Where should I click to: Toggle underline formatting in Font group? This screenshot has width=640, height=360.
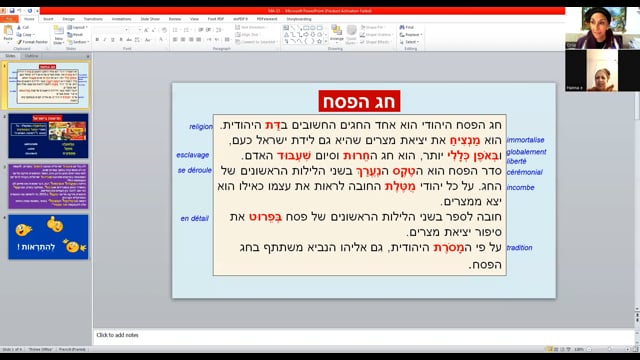113,40
